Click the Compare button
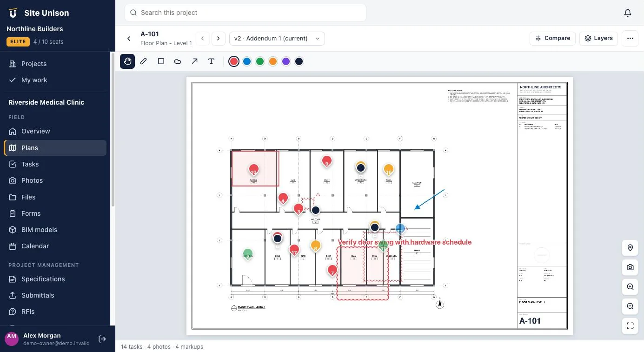The width and height of the screenshot is (644, 352). coord(552,39)
